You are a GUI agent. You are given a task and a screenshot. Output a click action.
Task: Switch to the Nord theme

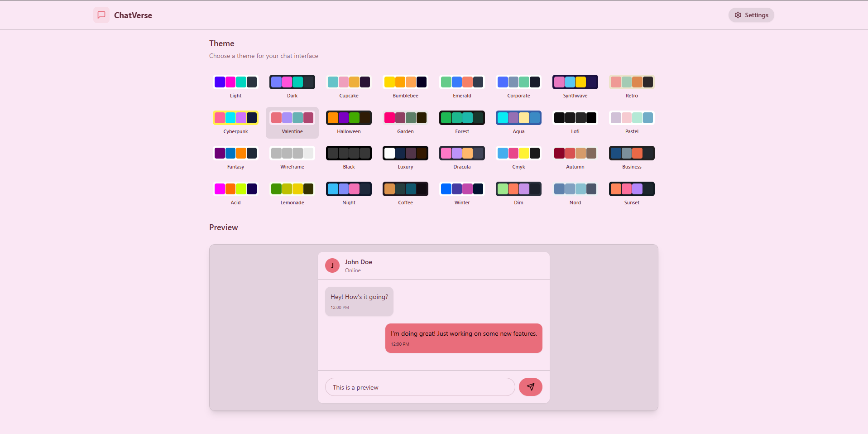[575, 194]
